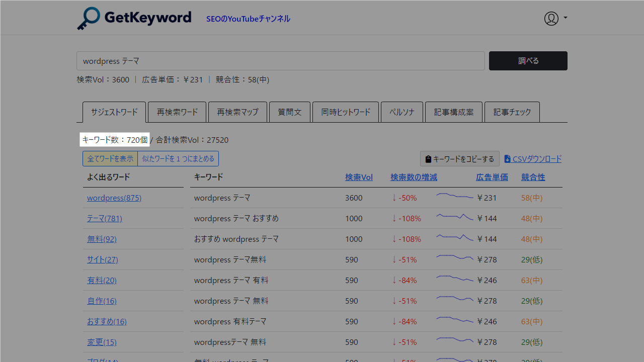The height and width of the screenshot is (362, 644).
Task: Open the 無料(92) keyword filter
Action: point(102,239)
